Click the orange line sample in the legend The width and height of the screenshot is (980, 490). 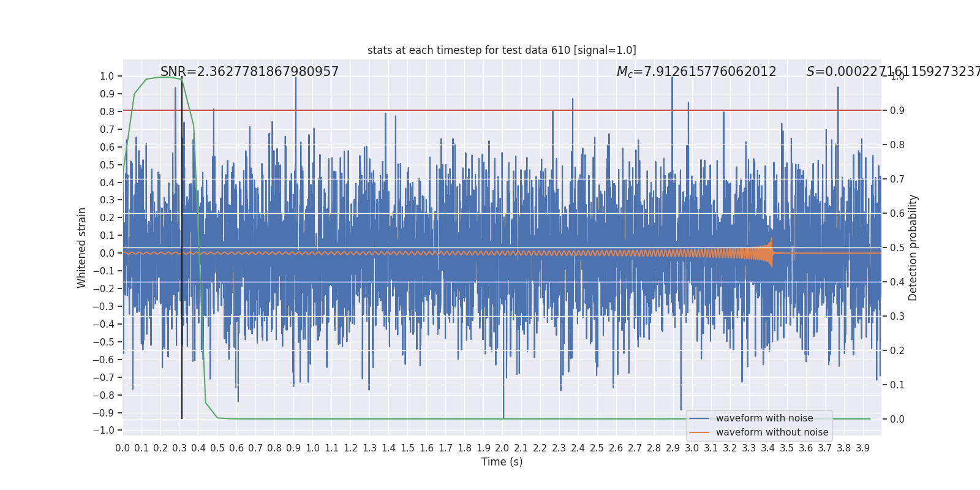[699, 432]
